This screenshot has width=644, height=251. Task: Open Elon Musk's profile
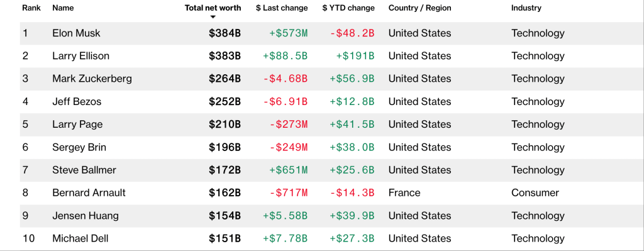tap(76, 33)
